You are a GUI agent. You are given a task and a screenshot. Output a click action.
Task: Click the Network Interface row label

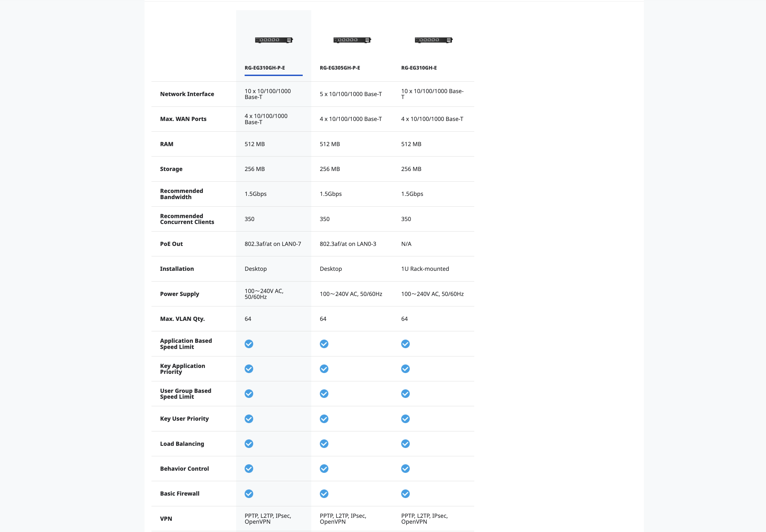pyautogui.click(x=187, y=94)
